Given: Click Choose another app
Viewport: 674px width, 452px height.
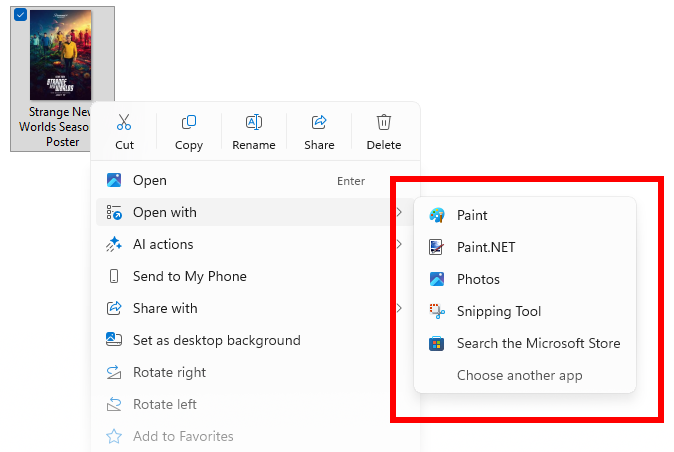Looking at the screenshot, I should pos(519,375).
